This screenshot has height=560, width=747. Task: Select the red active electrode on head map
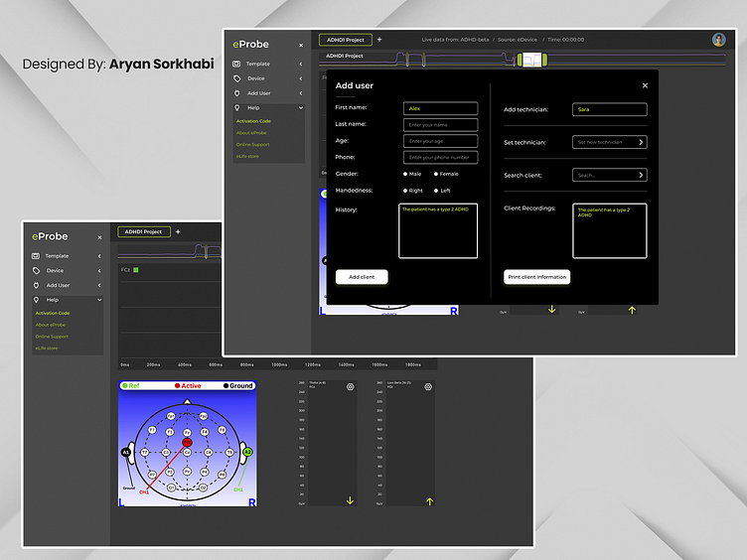tap(187, 442)
